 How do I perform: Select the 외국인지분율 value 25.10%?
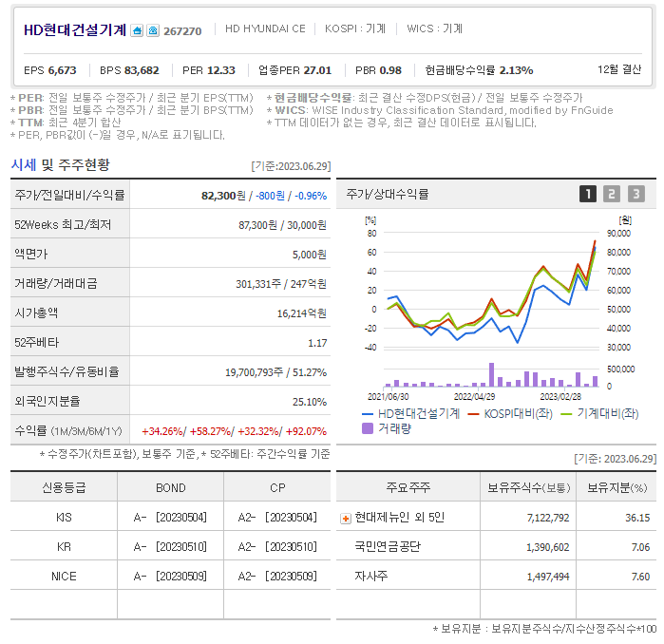[309, 402]
